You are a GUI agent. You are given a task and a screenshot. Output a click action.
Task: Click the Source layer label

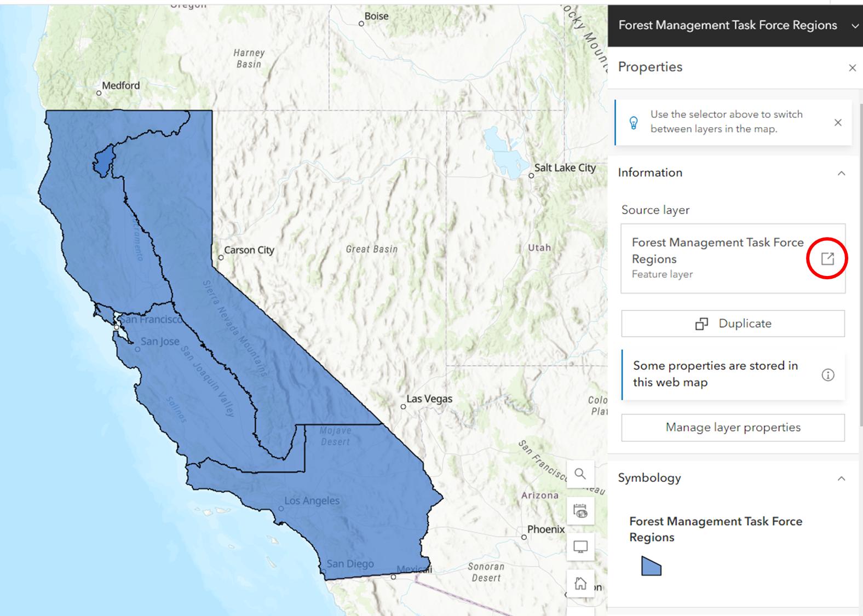[x=655, y=210]
